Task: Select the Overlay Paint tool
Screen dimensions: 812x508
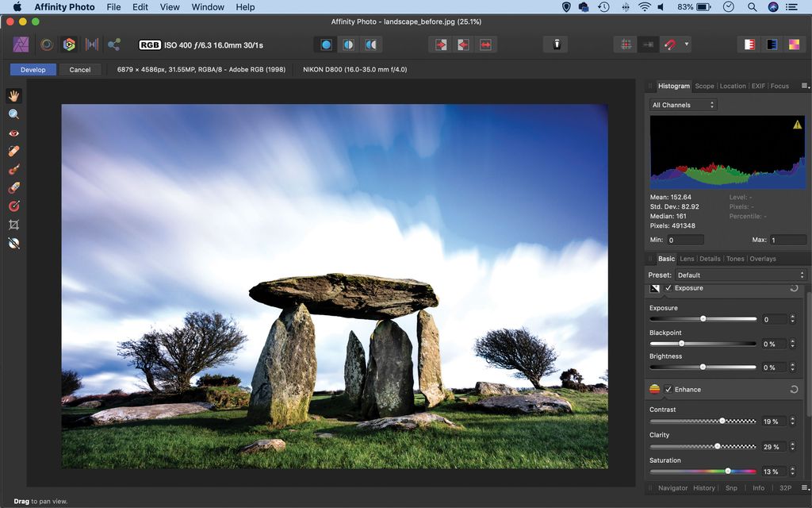Action: 13,169
